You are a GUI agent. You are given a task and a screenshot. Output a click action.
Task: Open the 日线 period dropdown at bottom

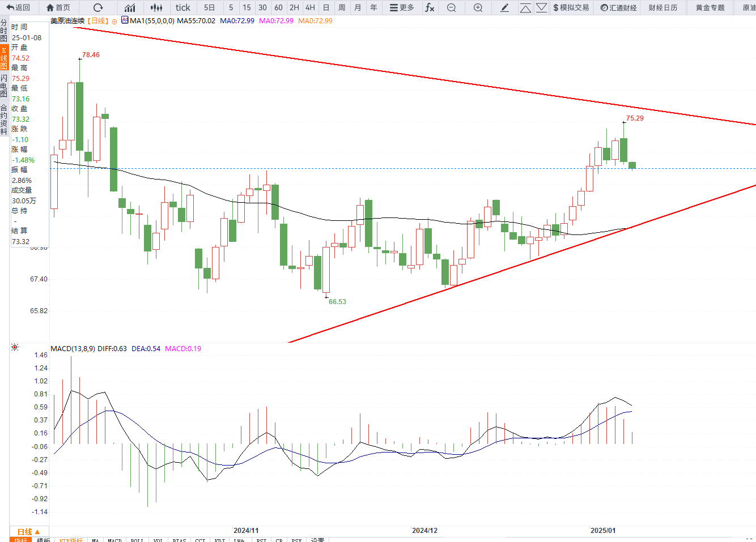(x=28, y=532)
